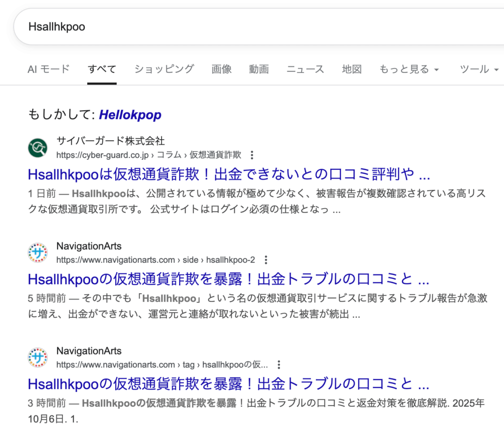
Task: Switch to the ニュース tab
Action: 305,69
